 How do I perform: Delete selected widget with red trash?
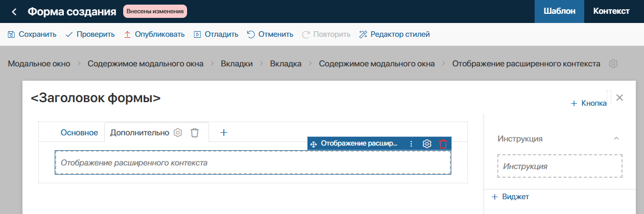coord(443,144)
